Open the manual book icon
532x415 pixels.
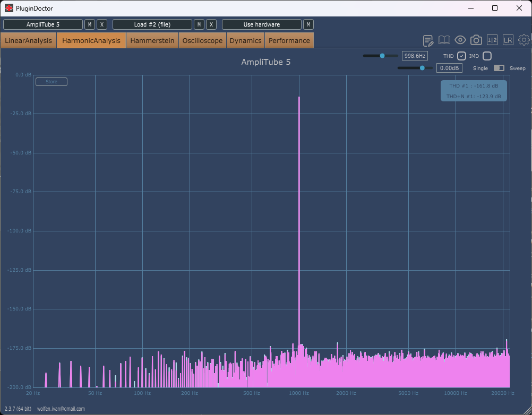[444, 40]
